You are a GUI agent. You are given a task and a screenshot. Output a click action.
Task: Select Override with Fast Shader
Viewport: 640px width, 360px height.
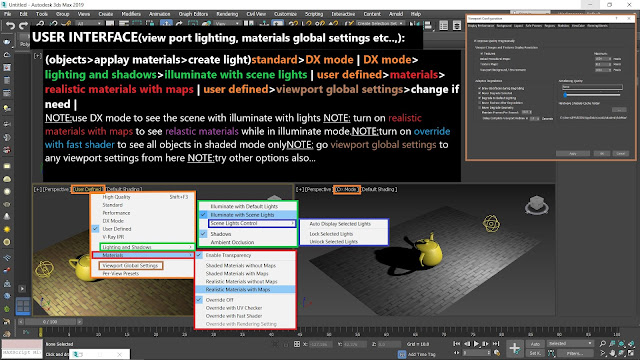click(245, 316)
